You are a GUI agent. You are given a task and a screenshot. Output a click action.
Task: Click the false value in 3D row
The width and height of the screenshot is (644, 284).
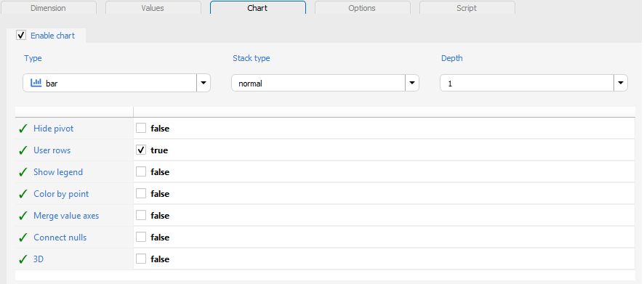pyautogui.click(x=160, y=259)
